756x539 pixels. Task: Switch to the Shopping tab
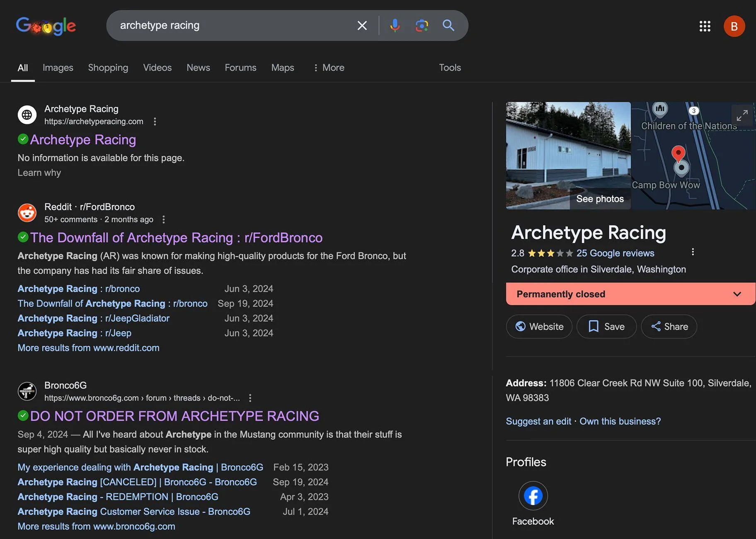(x=108, y=68)
